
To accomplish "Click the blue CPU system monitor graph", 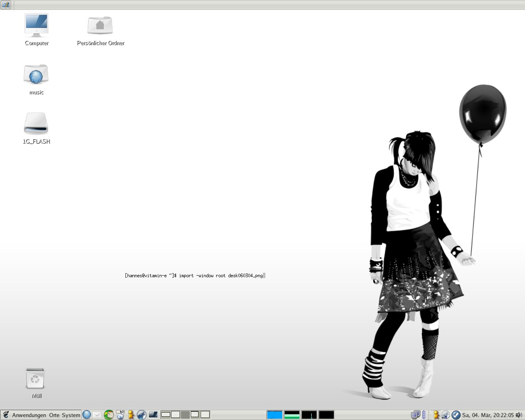I will click(275, 415).
